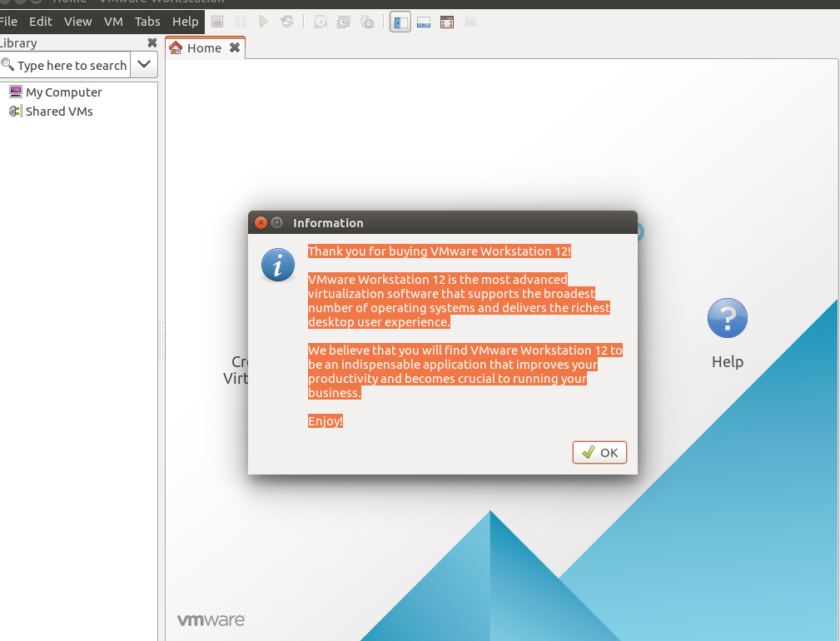The height and width of the screenshot is (641, 840).
Task: Click the 'business.' text in dialog
Action: [x=335, y=393]
